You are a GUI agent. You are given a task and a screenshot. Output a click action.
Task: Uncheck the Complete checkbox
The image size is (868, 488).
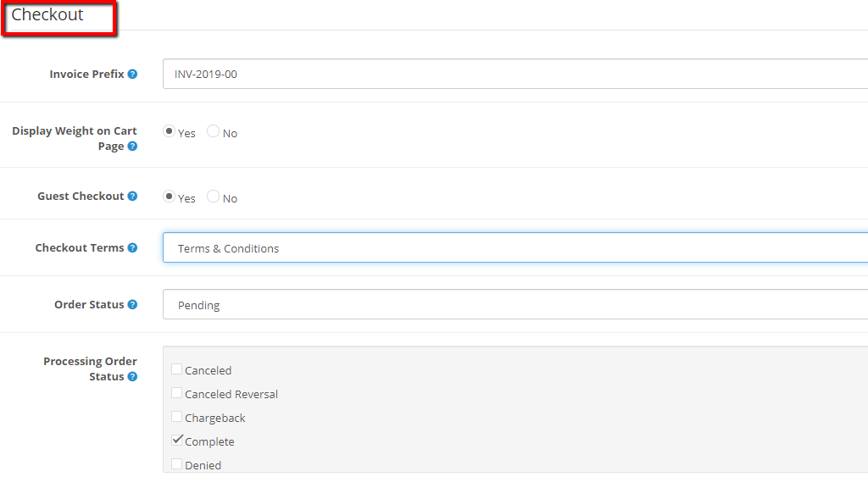point(176,441)
